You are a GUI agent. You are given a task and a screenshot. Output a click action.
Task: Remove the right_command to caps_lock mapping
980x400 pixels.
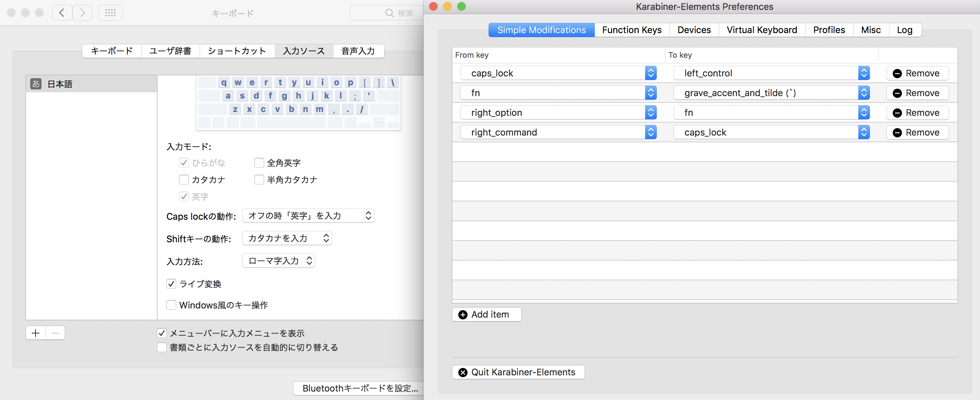(x=917, y=133)
